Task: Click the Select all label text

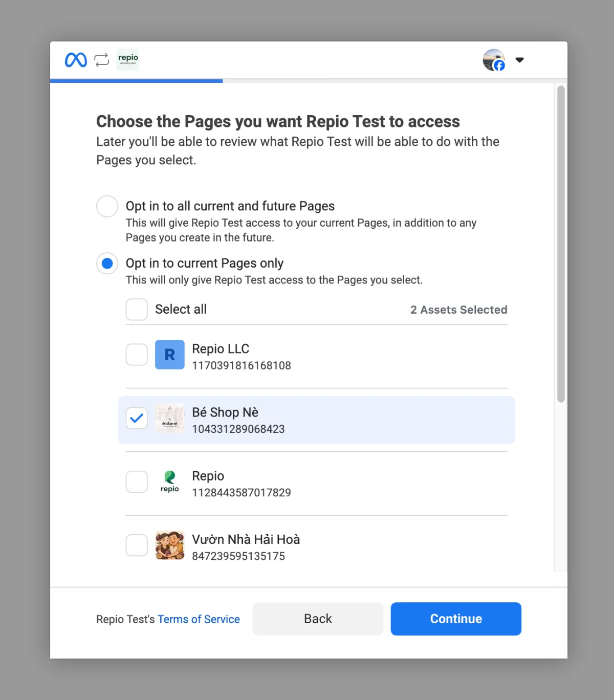Action: pyautogui.click(x=181, y=309)
